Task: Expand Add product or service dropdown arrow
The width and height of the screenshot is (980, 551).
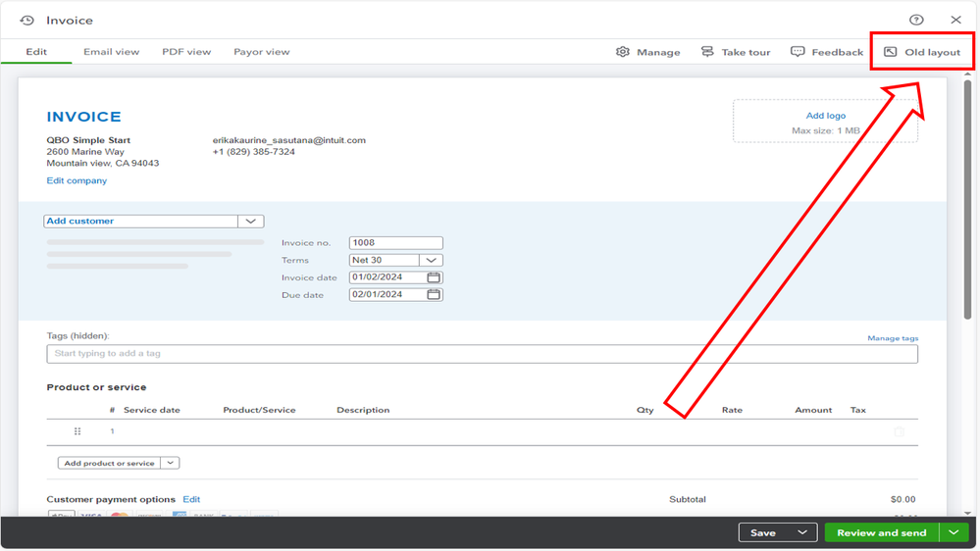Action: tap(170, 463)
